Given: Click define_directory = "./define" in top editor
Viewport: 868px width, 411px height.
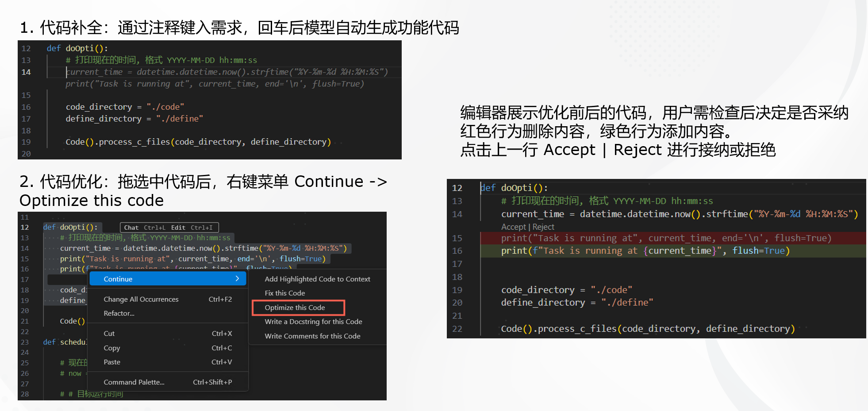Looking at the screenshot, I should pos(134,119).
